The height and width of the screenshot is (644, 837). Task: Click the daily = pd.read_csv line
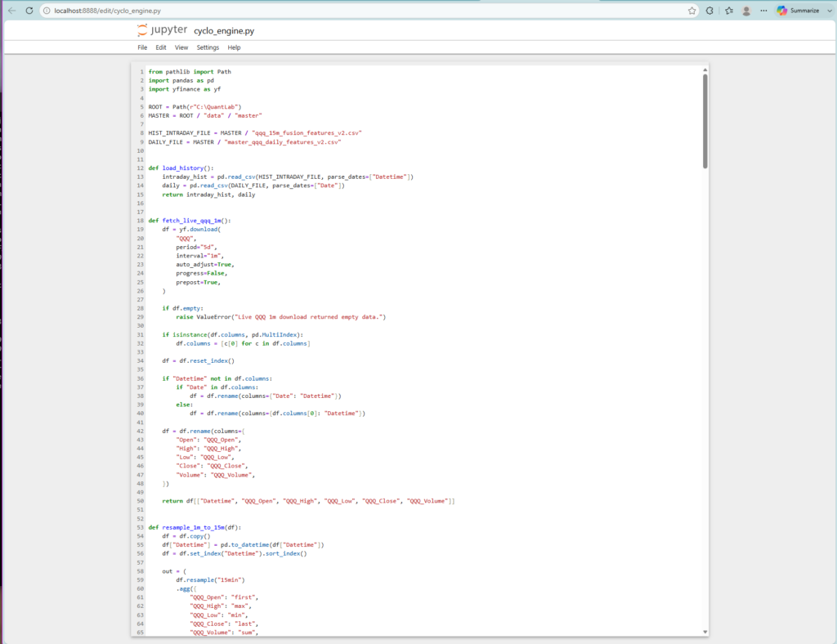tap(253, 186)
